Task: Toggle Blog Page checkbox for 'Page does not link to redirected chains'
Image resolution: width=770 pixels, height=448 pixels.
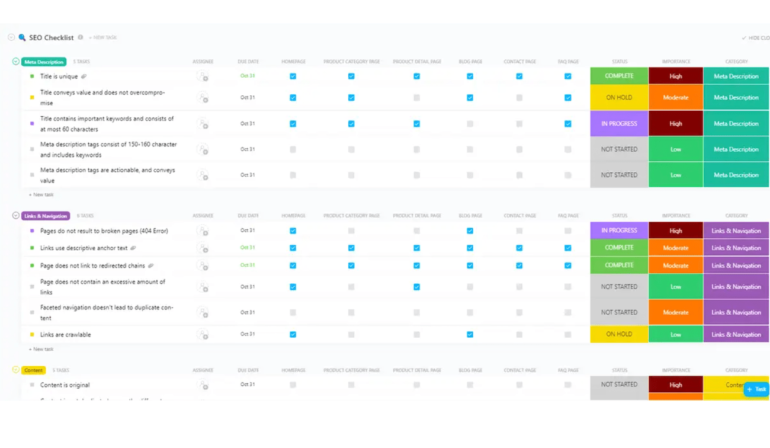Action: pyautogui.click(x=470, y=266)
